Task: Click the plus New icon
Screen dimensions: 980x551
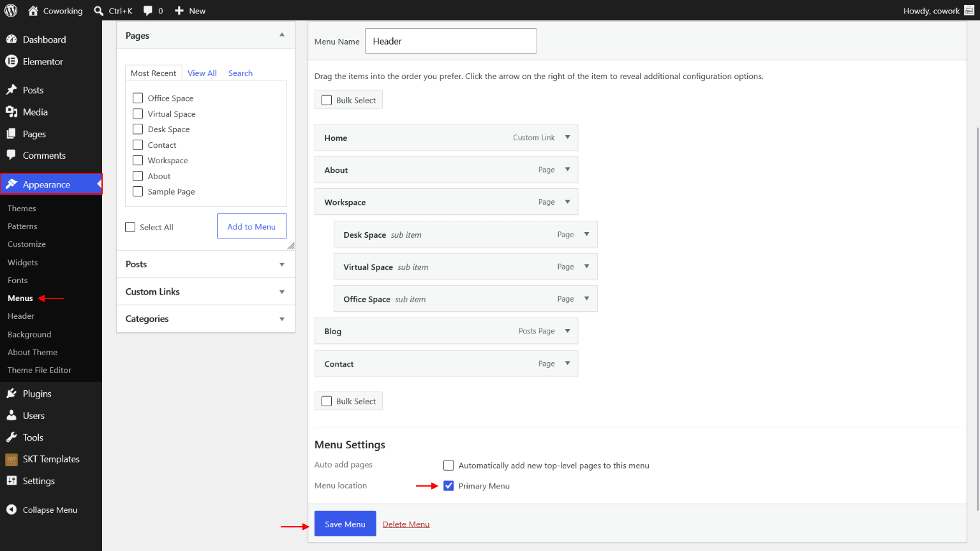Action: (x=179, y=11)
